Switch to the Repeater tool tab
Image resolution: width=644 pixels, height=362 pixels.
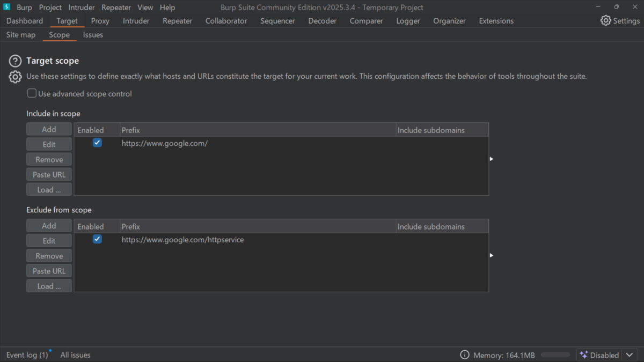click(x=177, y=21)
